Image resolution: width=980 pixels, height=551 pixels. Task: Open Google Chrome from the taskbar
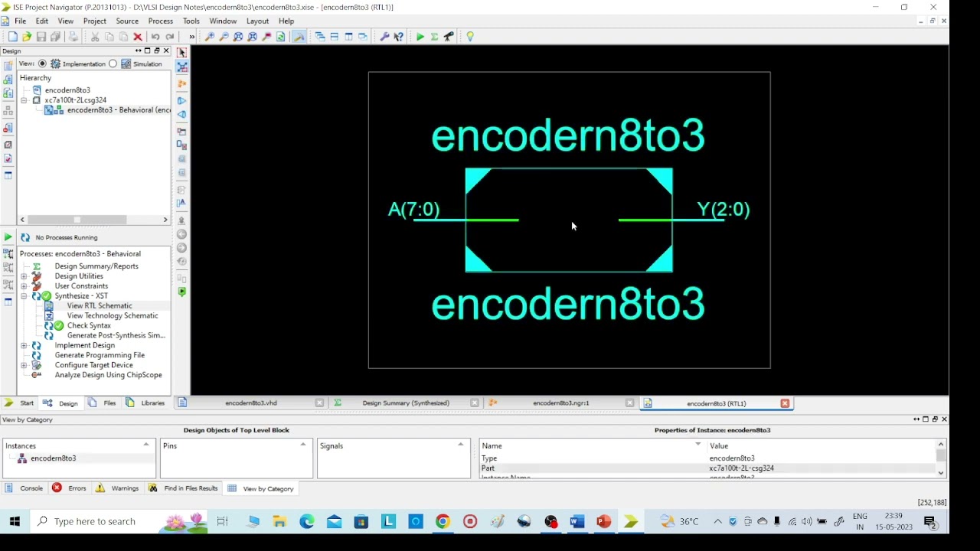443,521
